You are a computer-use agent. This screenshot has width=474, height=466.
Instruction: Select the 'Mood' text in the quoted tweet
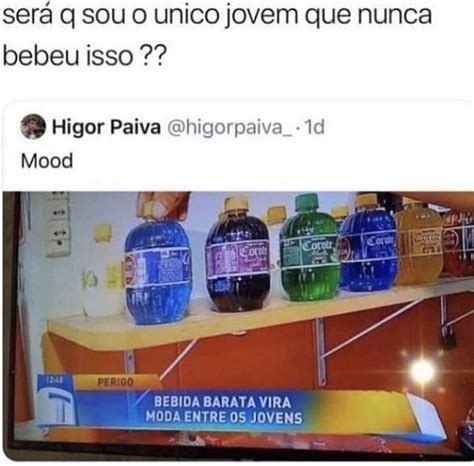tap(47, 161)
